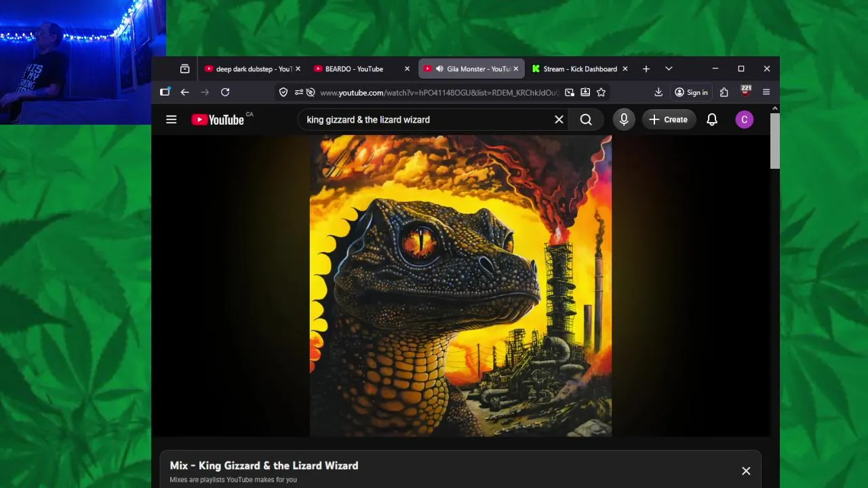Maximize the Firefox window

(741, 68)
